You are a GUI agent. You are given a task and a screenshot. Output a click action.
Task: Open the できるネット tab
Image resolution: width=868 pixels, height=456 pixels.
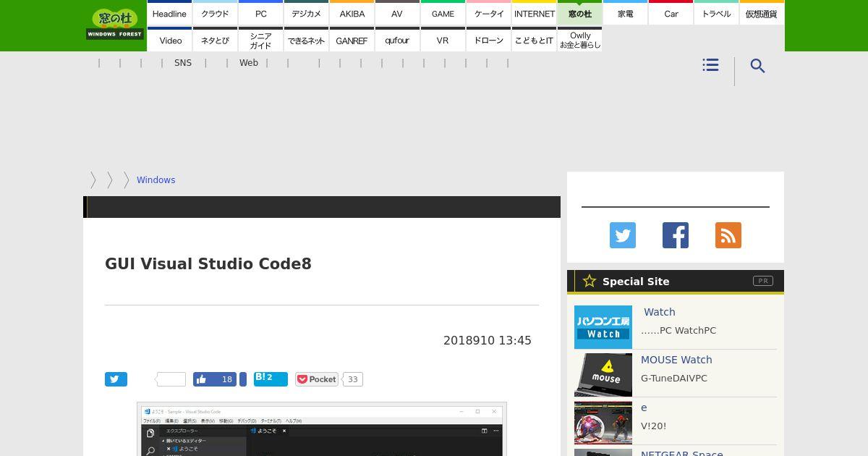[x=306, y=40]
